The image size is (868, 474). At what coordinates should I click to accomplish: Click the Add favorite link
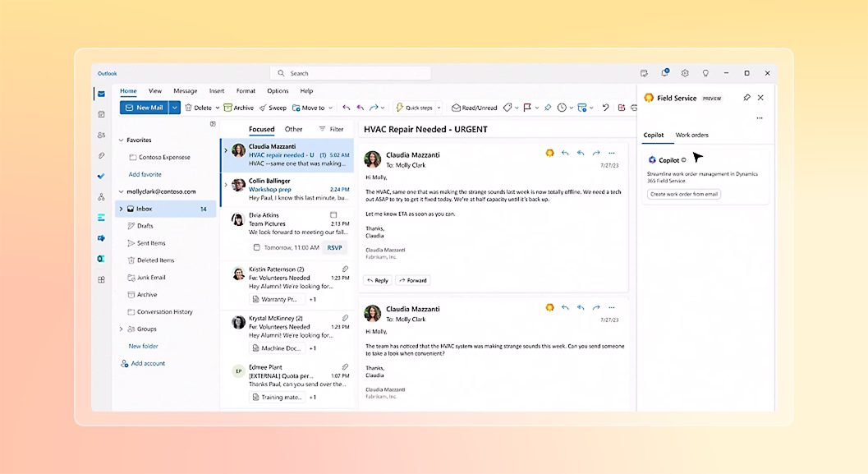[x=145, y=174]
